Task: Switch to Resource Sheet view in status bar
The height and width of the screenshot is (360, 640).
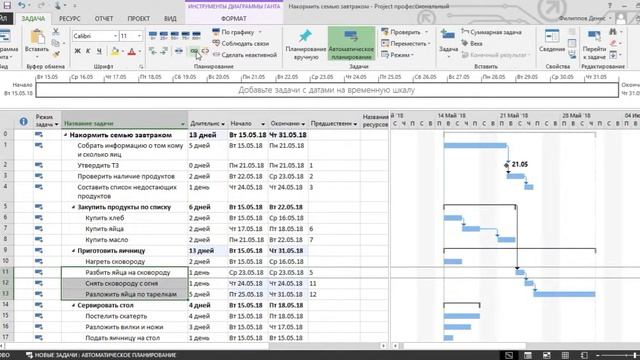Action: coord(565,355)
